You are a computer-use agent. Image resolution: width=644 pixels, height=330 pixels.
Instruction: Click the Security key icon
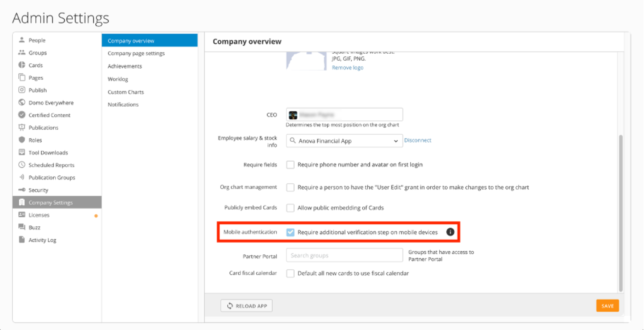22,190
